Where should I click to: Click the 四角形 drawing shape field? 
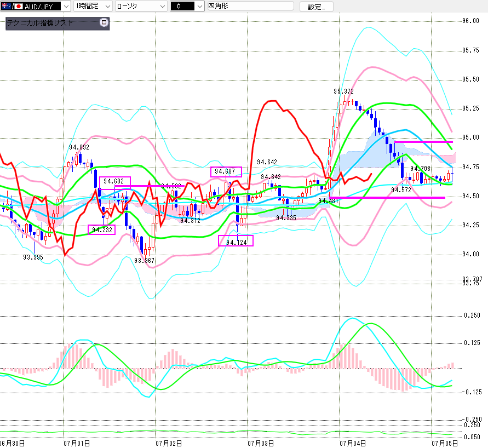click(x=250, y=6)
